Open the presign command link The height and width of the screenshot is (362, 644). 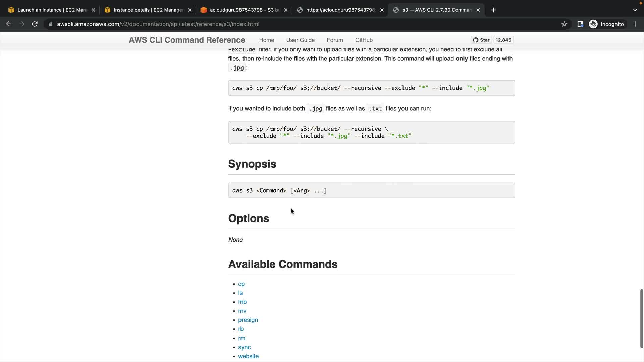(x=248, y=320)
